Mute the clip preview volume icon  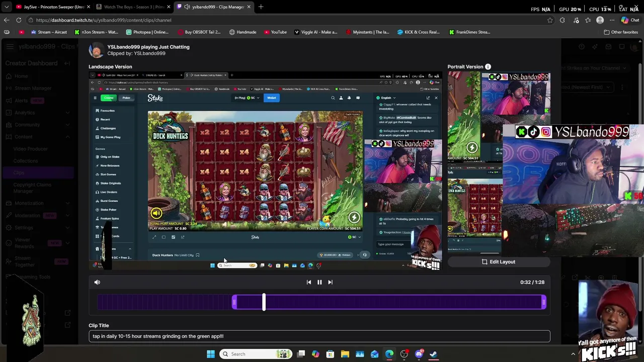click(97, 282)
